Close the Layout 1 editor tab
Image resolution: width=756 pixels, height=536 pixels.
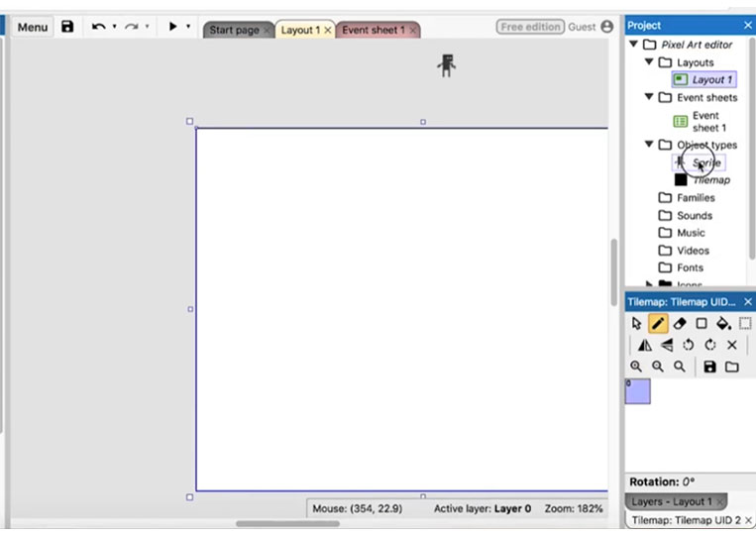pyautogui.click(x=328, y=31)
